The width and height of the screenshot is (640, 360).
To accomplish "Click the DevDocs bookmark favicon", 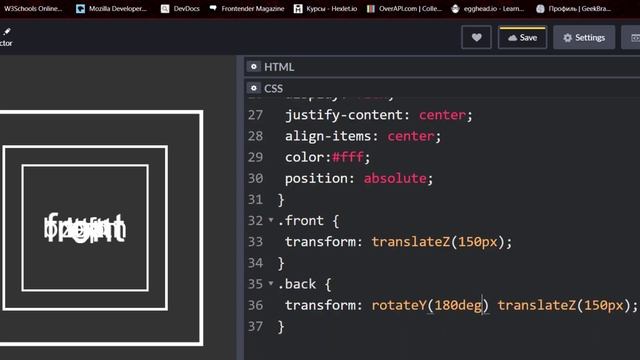I will 165,9.
